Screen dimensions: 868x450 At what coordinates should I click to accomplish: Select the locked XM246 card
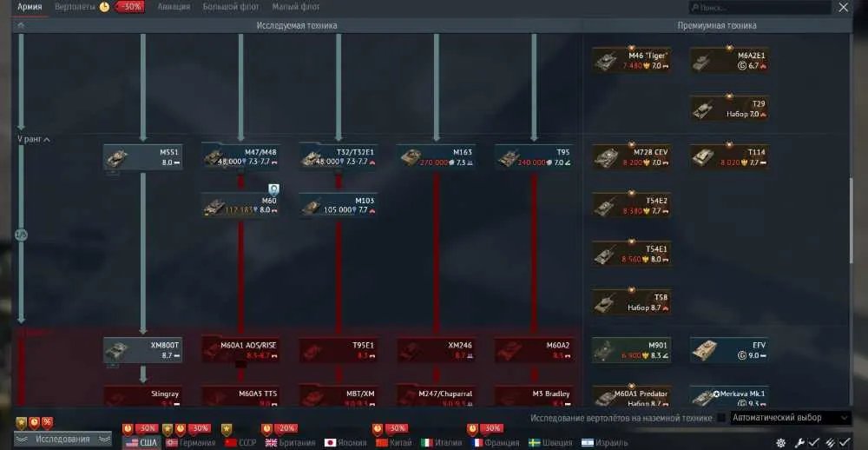point(437,350)
